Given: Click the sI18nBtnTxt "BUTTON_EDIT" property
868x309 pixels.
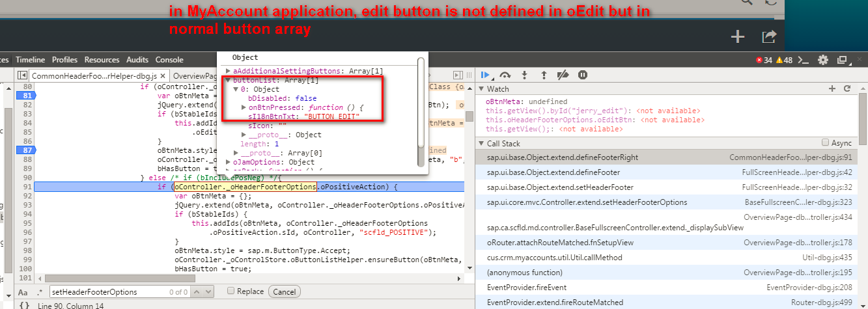Looking at the screenshot, I should tap(304, 116).
